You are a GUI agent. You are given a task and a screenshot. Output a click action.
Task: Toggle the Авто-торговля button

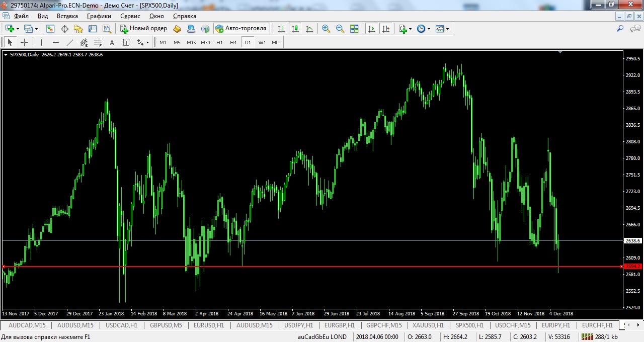[241, 29]
